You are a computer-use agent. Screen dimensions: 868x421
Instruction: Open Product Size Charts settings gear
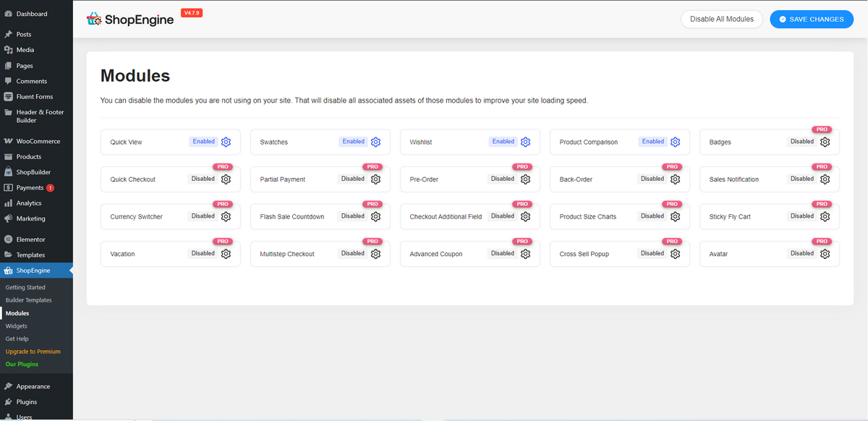675,216
